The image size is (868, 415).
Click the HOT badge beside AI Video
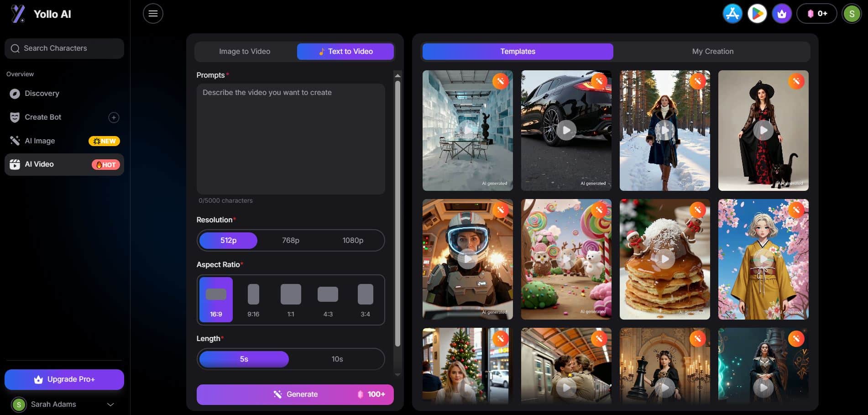tap(106, 164)
